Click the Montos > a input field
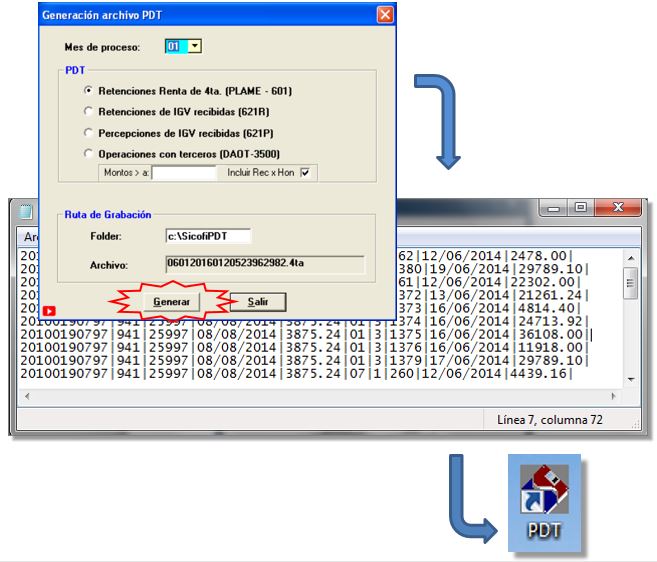The image size is (657, 562). click(x=184, y=173)
